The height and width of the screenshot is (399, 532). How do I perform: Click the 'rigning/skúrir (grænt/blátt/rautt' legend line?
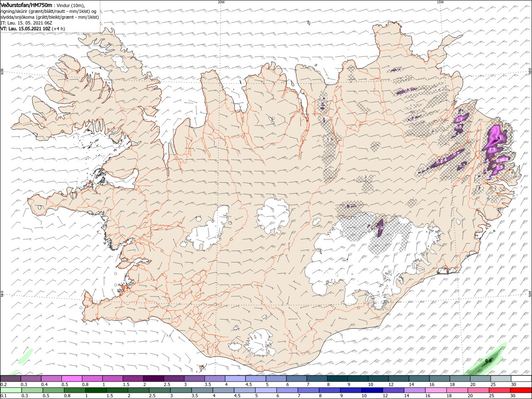point(48,11)
